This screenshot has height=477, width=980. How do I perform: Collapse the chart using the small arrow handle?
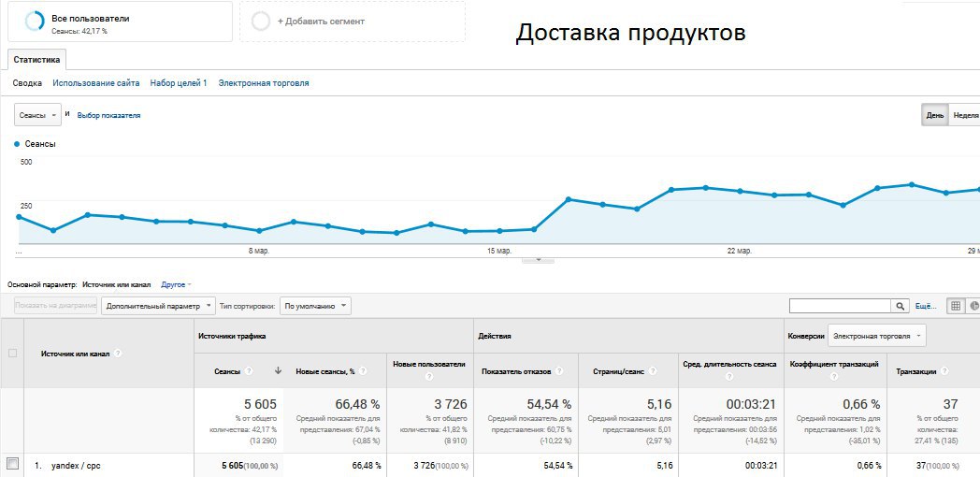(x=538, y=259)
